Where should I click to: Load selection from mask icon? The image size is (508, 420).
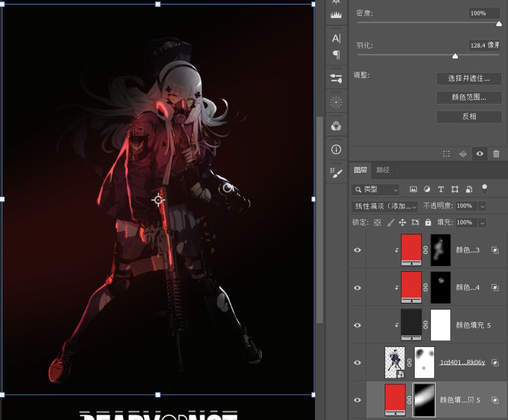446,154
